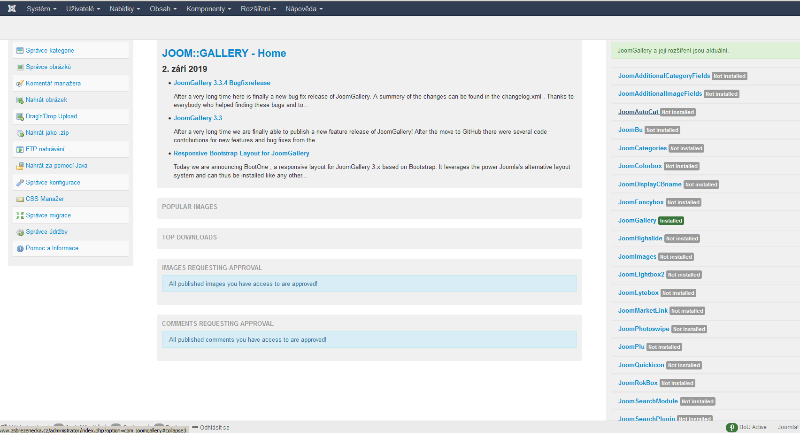Open the JoomAdditionalCategoryFields extension link
This screenshot has height=433, width=800.
(x=664, y=75)
